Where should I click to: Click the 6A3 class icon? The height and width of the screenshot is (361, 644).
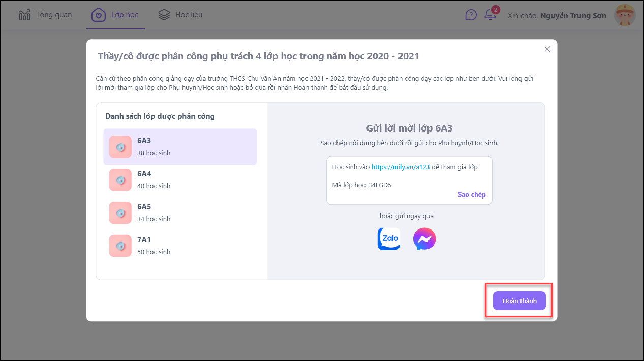tap(120, 147)
